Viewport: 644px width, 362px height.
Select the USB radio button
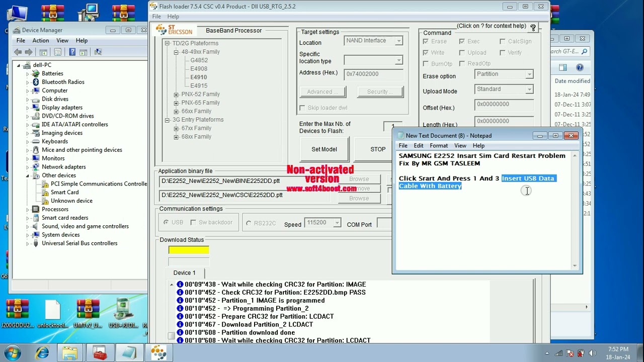pos(166,222)
